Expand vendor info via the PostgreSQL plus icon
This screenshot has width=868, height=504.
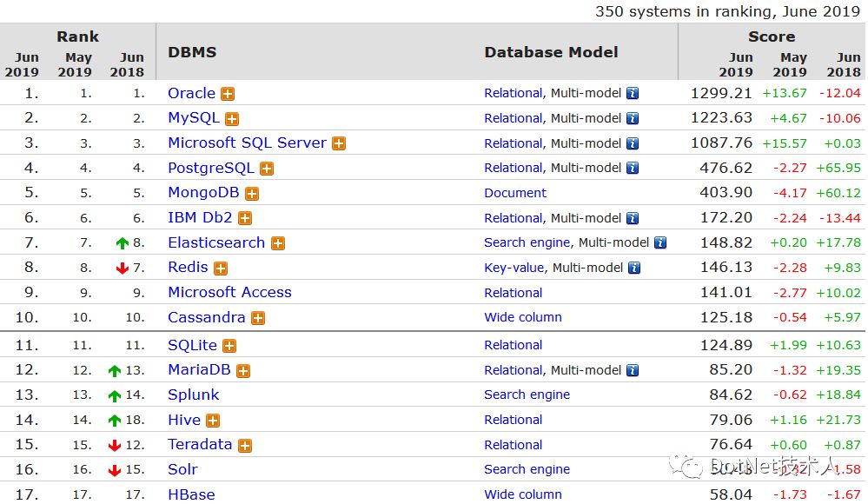tap(267, 169)
